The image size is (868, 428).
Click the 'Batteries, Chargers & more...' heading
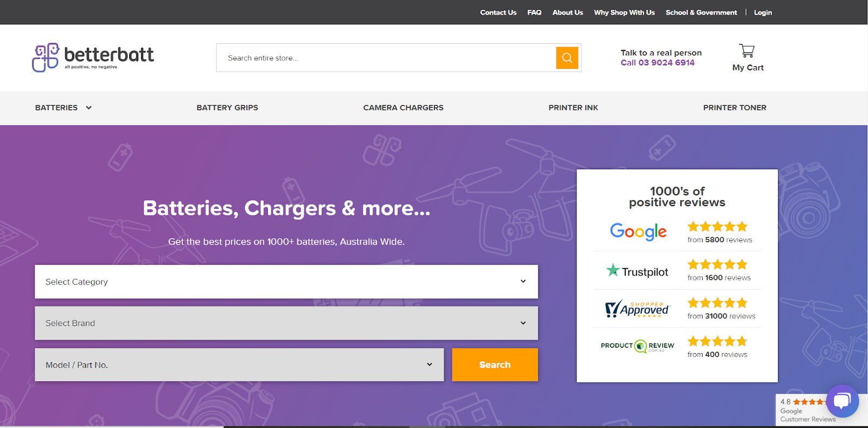(286, 208)
